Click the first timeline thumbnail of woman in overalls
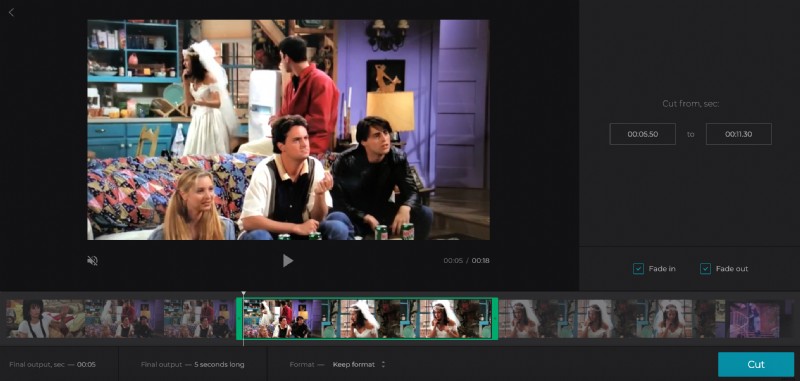Screen dimensions: 800x381 pyautogui.click(x=44, y=318)
